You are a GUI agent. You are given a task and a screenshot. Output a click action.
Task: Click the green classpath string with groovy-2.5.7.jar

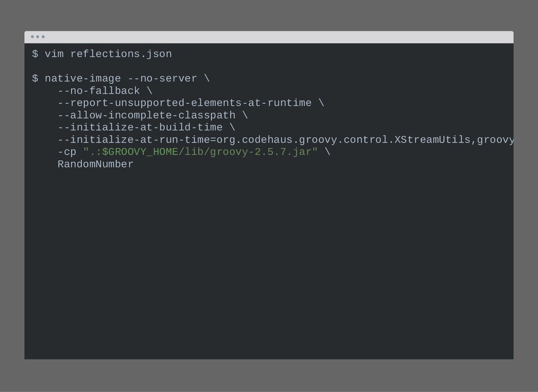tap(200, 152)
